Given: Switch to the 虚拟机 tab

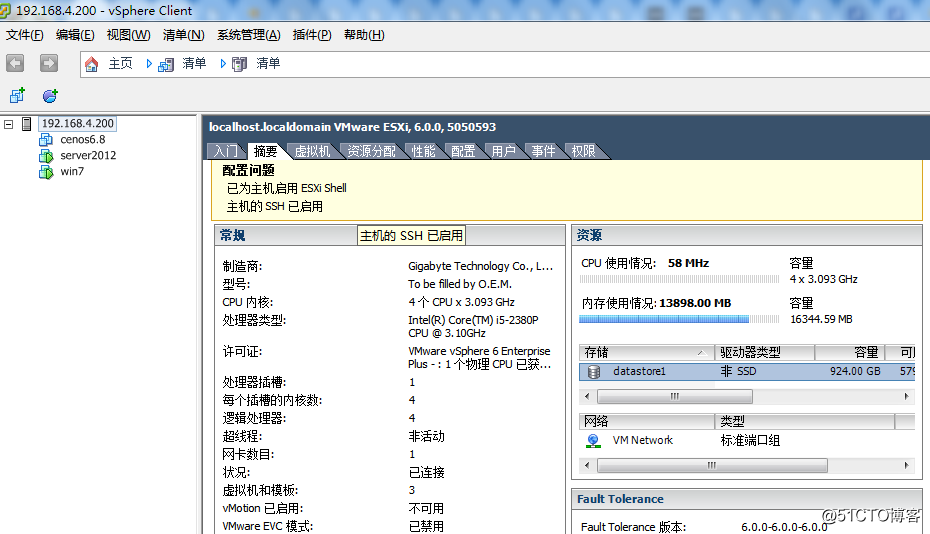Looking at the screenshot, I should coord(312,151).
